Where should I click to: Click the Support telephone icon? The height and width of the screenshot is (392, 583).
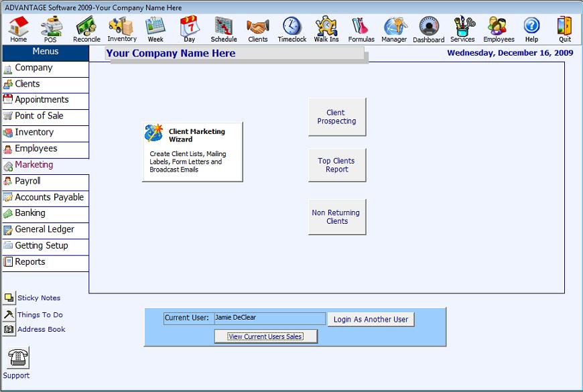click(x=18, y=358)
